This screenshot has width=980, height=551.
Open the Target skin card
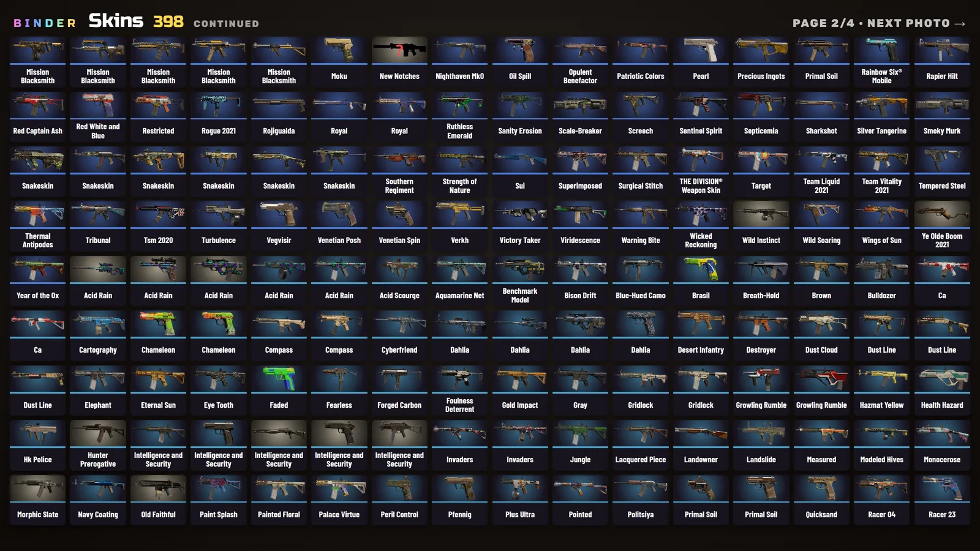(x=761, y=172)
